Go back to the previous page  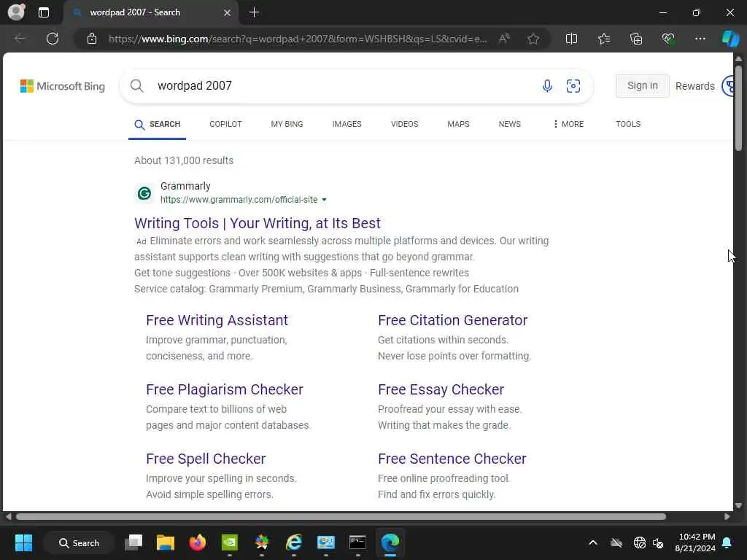(20, 39)
